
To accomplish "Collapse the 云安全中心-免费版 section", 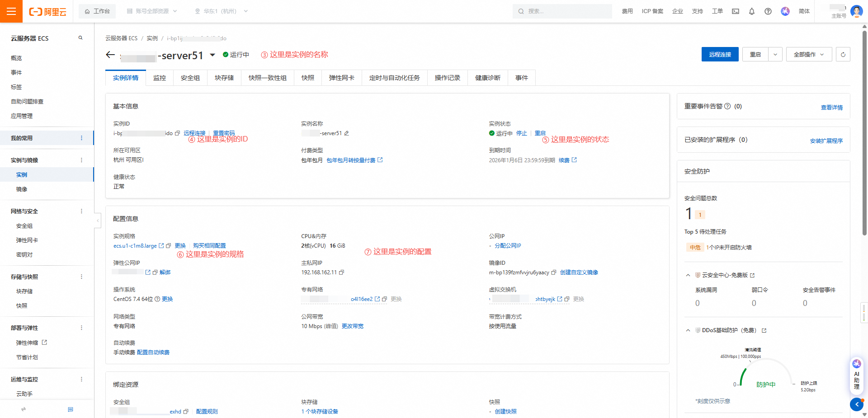I will tap(688, 275).
